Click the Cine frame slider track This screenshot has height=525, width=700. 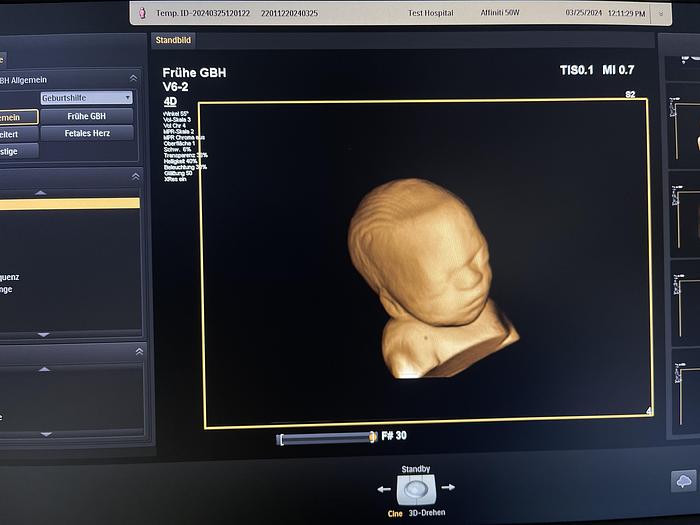coord(327,438)
